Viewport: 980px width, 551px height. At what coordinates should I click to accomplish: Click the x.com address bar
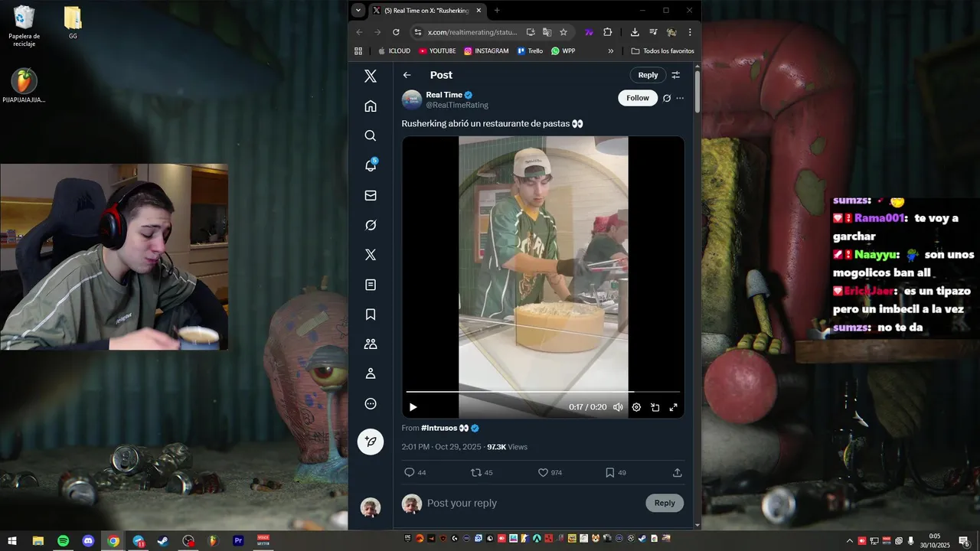point(472,32)
